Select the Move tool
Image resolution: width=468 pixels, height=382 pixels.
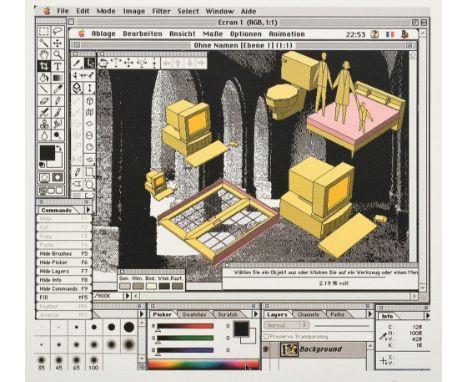click(x=58, y=43)
